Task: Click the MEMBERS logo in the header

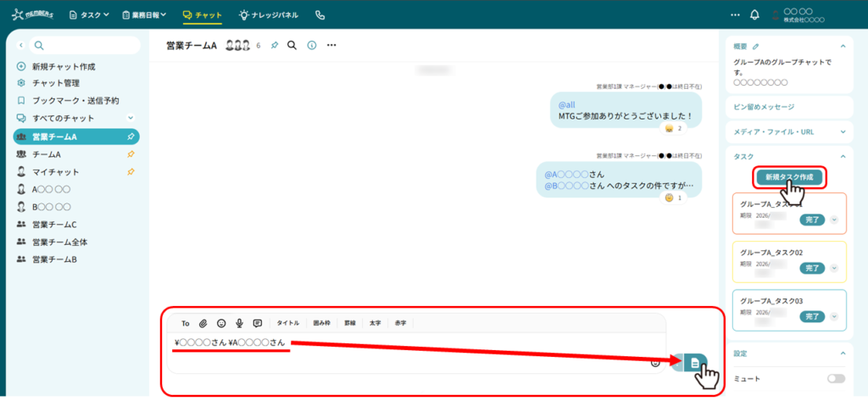Action: (32, 15)
